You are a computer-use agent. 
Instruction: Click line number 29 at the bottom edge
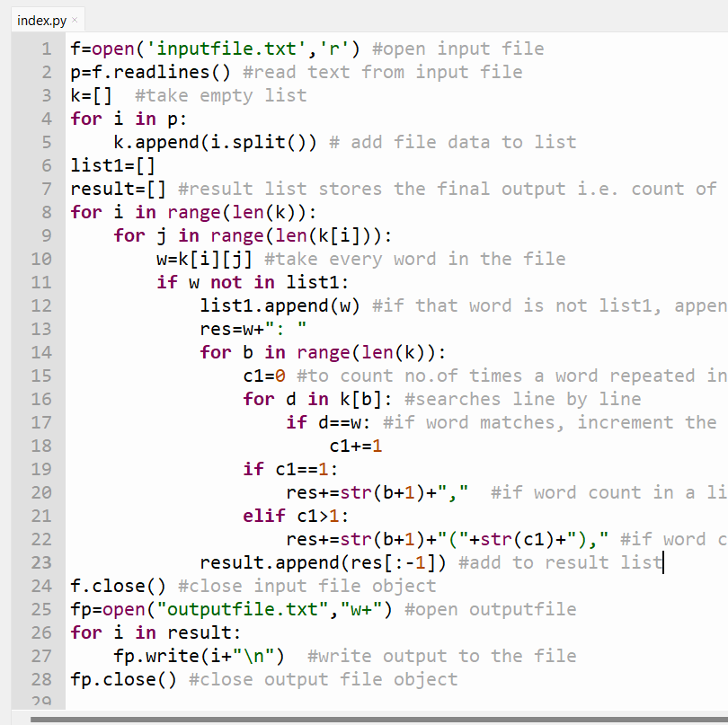point(42,701)
